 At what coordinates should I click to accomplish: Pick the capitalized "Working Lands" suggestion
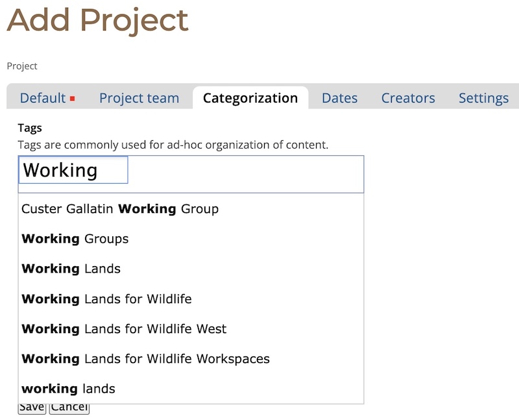71,269
